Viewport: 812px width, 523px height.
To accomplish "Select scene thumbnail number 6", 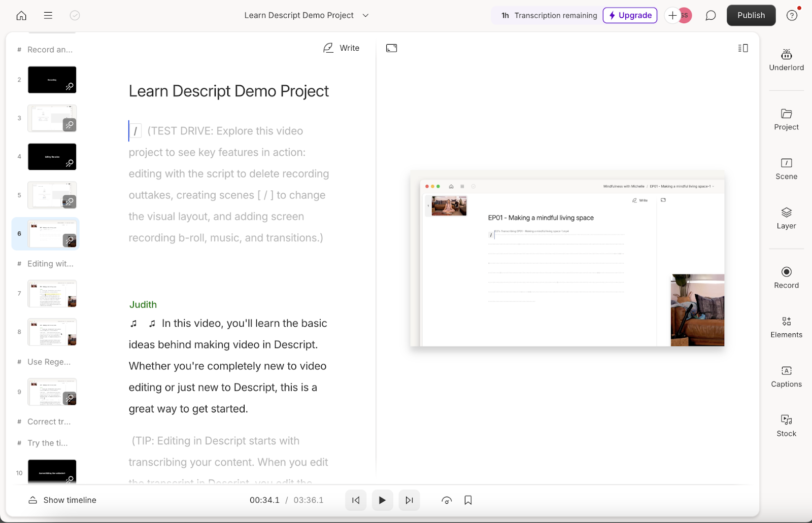I will click(52, 234).
